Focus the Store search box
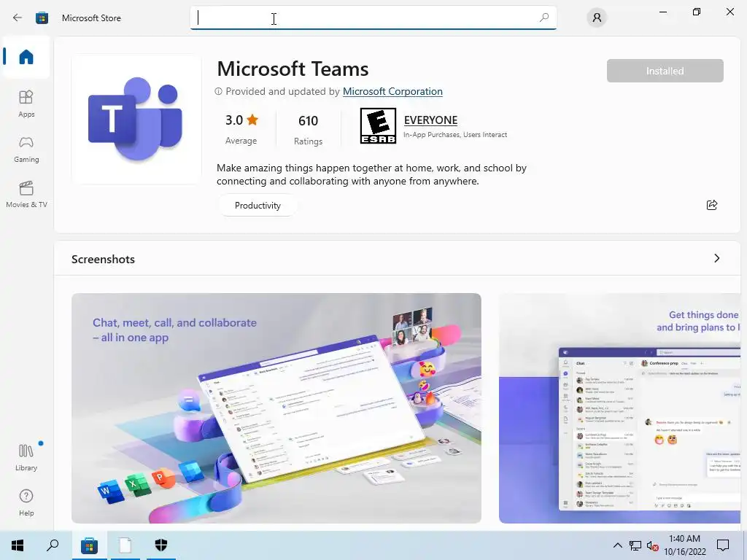 [373, 18]
